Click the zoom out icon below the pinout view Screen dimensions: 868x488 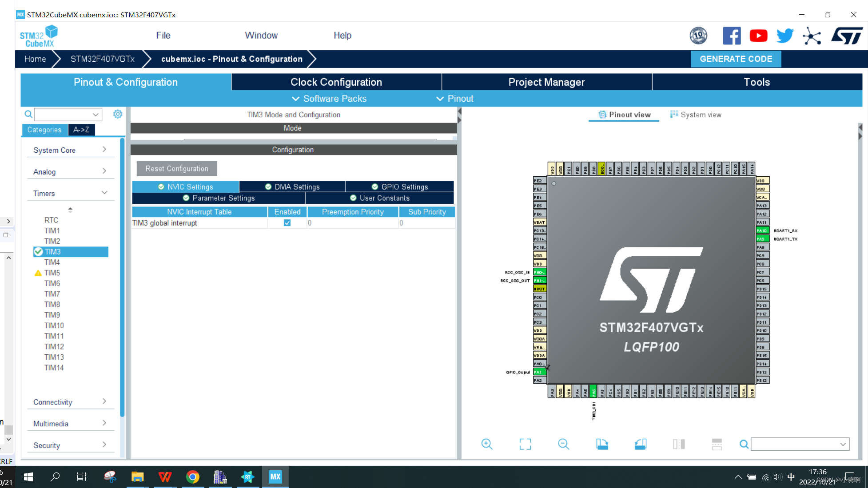pos(563,444)
